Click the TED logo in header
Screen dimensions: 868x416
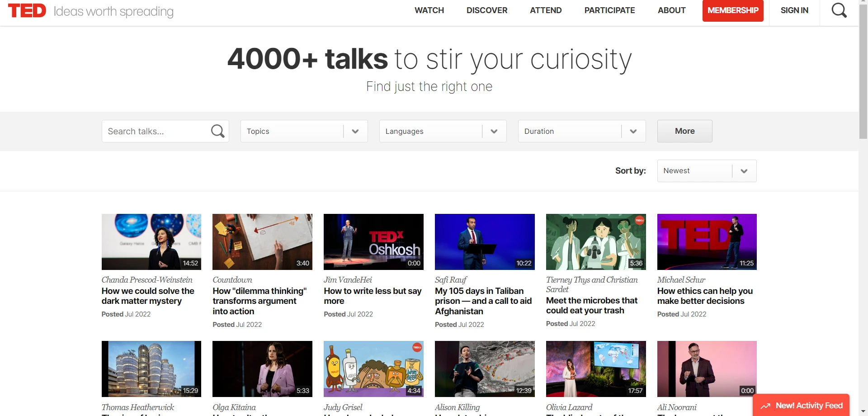(27, 11)
